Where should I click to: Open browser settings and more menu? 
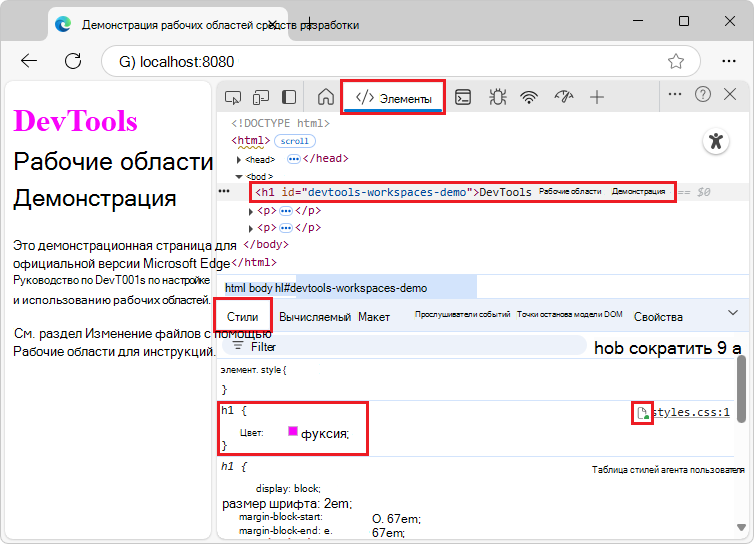[729, 61]
